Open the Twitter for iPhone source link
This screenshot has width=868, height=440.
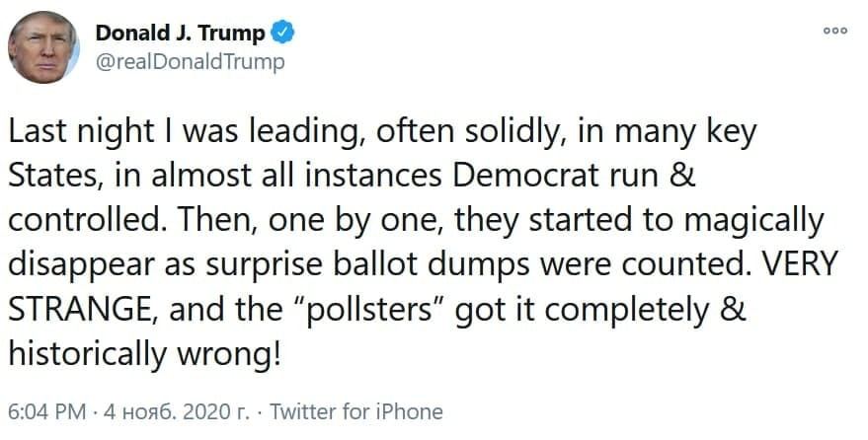356,411
